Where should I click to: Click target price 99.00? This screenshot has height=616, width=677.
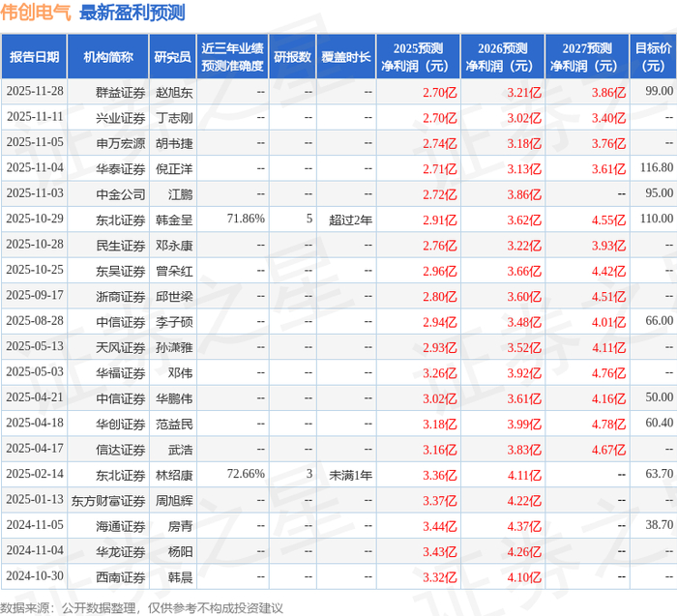pyautogui.click(x=660, y=91)
